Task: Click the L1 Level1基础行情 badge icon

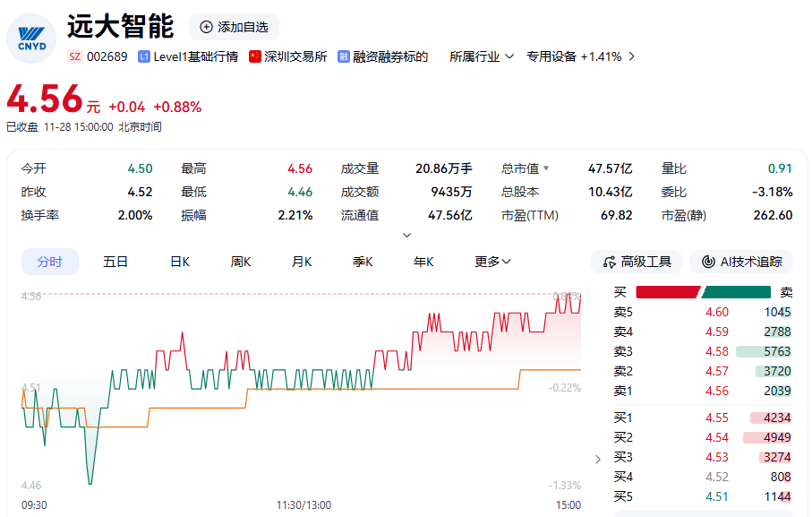Action: (x=143, y=56)
